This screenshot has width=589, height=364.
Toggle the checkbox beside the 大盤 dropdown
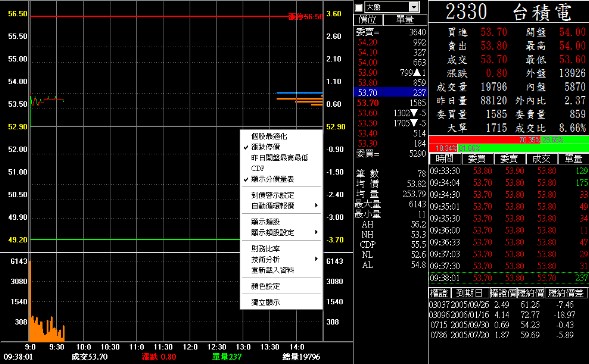coord(358,7)
